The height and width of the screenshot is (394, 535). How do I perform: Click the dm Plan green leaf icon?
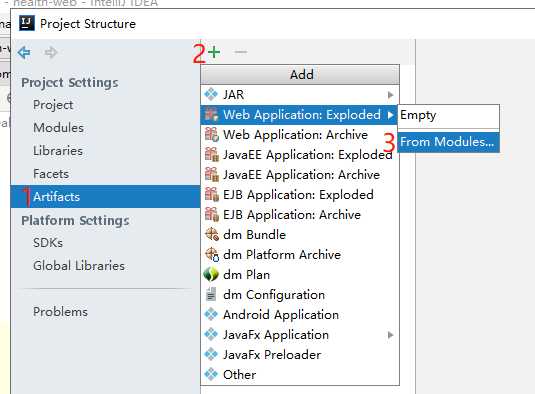coord(211,275)
